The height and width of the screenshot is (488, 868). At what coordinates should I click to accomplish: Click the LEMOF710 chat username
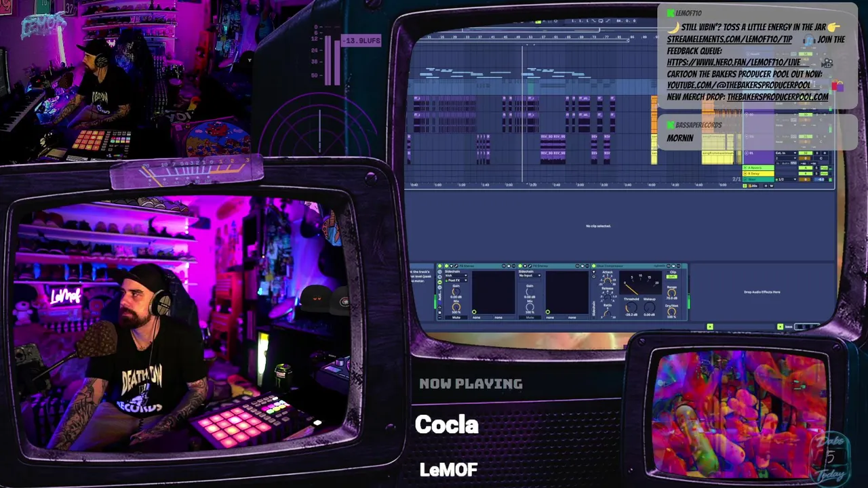tap(688, 14)
